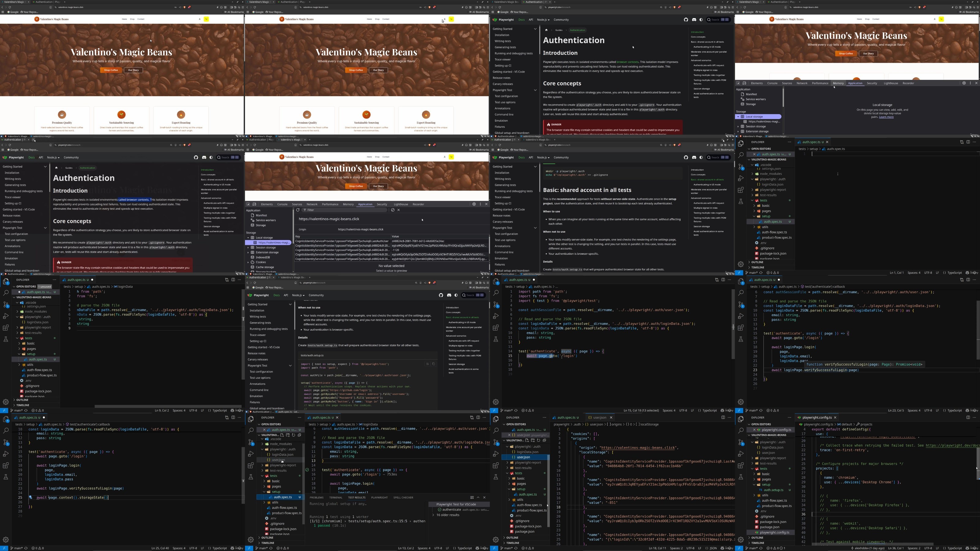This screenshot has width=980, height=551.
Task: Open DevTools kebab menu in Cognito keys window
Action: [480, 204]
